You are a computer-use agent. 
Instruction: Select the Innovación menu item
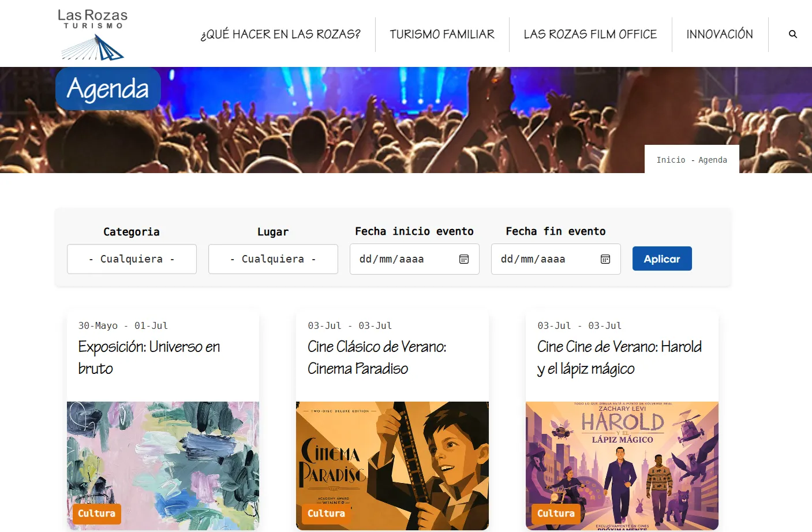pos(720,35)
